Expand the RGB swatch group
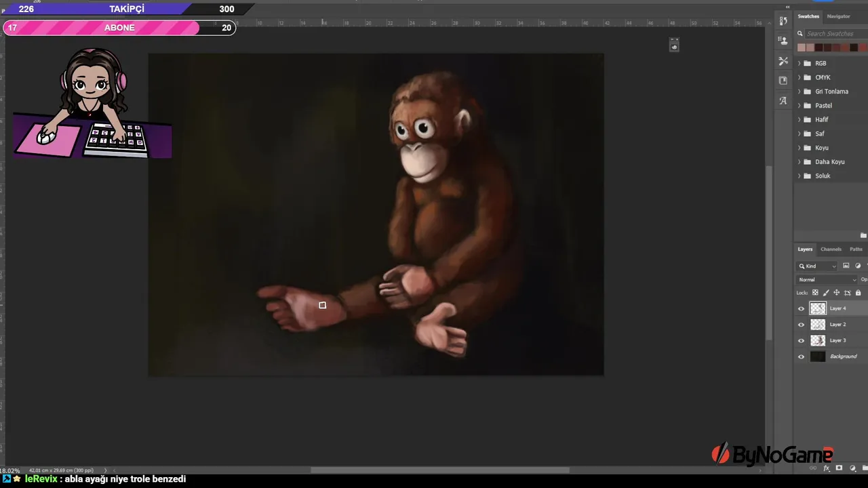Screen dimensions: 868x488 [x=799, y=63]
